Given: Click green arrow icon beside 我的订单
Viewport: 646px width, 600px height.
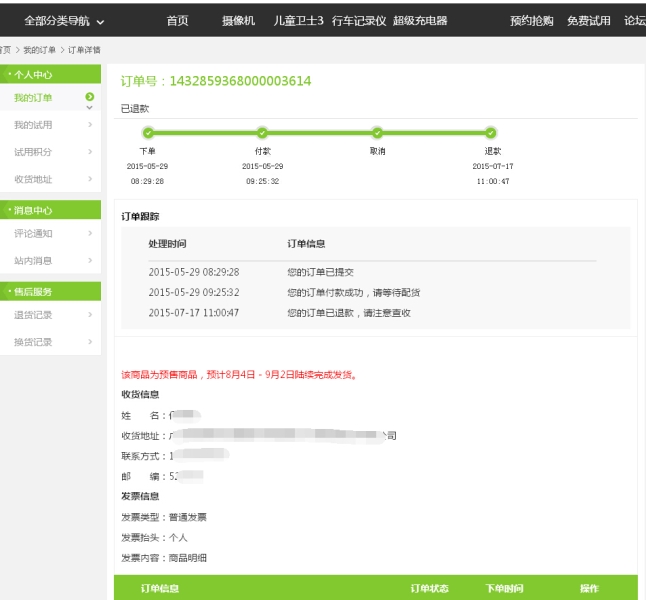Looking at the screenshot, I should [x=90, y=97].
